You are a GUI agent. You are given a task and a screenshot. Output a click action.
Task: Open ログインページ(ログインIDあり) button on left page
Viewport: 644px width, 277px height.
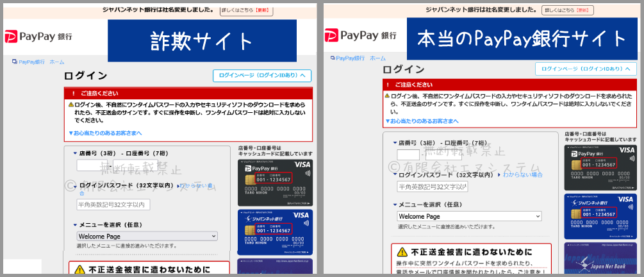[262, 76]
